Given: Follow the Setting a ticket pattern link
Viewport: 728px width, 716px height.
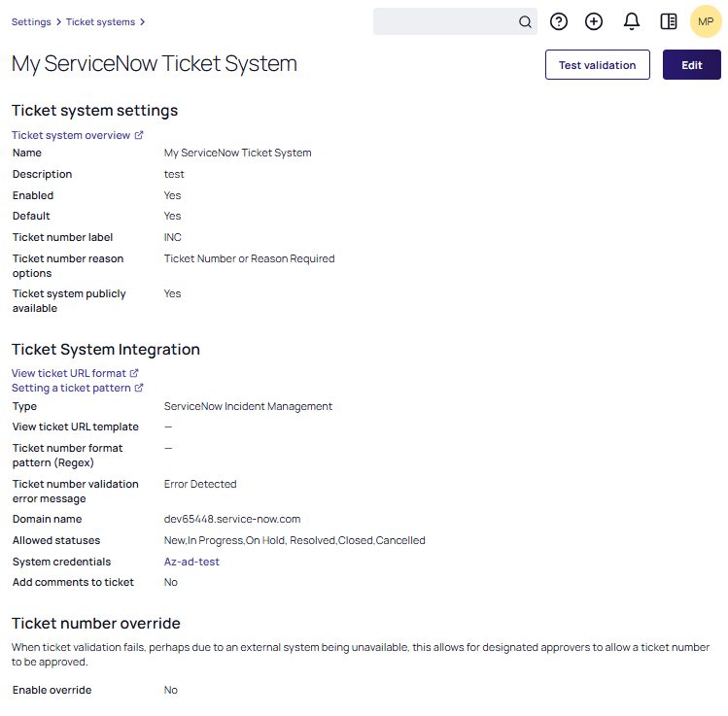Looking at the screenshot, I should point(70,388).
